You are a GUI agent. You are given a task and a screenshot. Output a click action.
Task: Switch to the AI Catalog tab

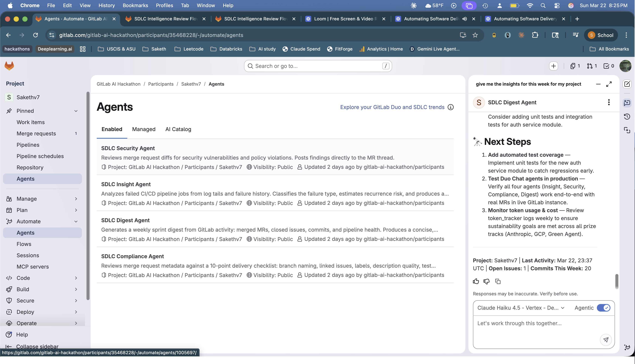(178, 129)
